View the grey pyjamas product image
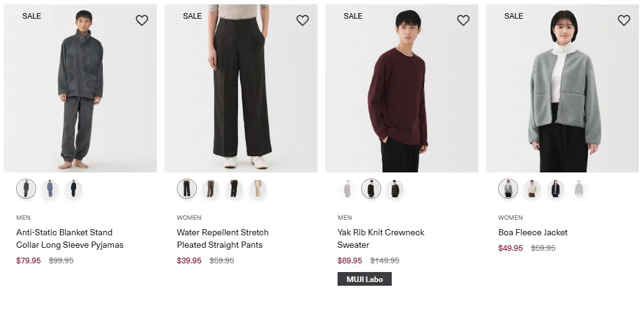Image resolution: width=644 pixels, height=310 pixels. point(80,88)
